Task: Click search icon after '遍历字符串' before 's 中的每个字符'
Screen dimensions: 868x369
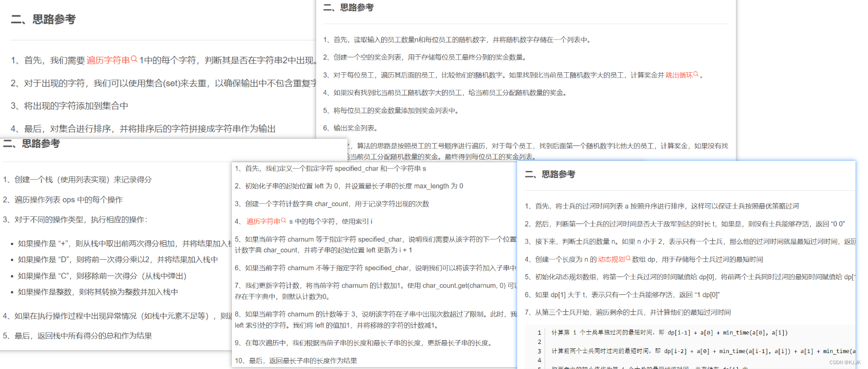Action: (x=284, y=221)
